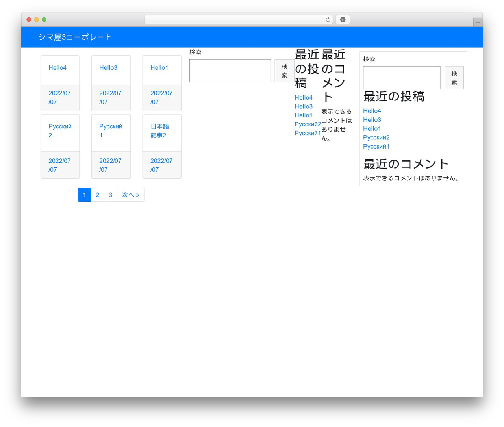The image size is (504, 427).
Task: Go to page 3 in the pagination
Action: coord(111,195)
